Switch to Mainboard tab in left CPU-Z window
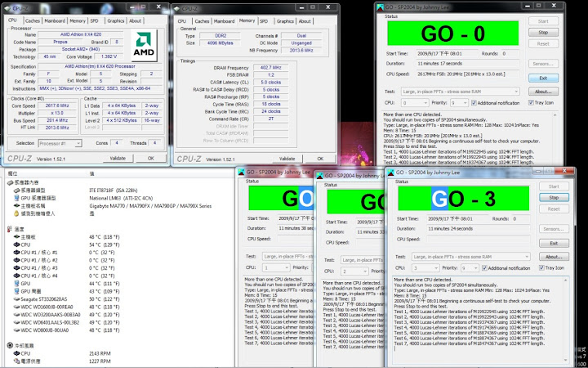This screenshot has height=368, width=588. click(x=55, y=21)
